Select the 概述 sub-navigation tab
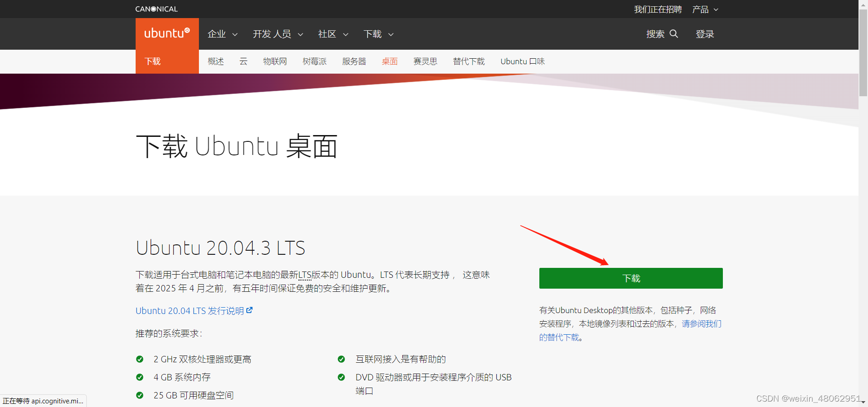The height and width of the screenshot is (407, 868). pos(216,61)
